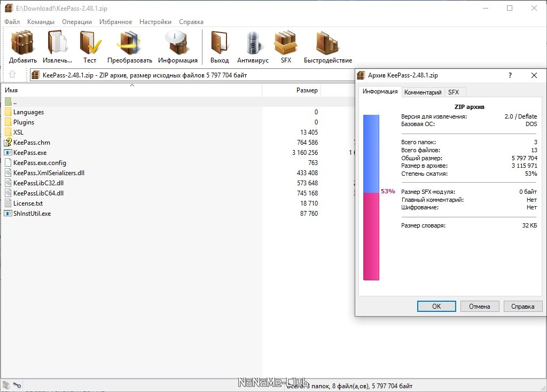
Task: Click the License.txt document icon
Action: tap(9, 203)
